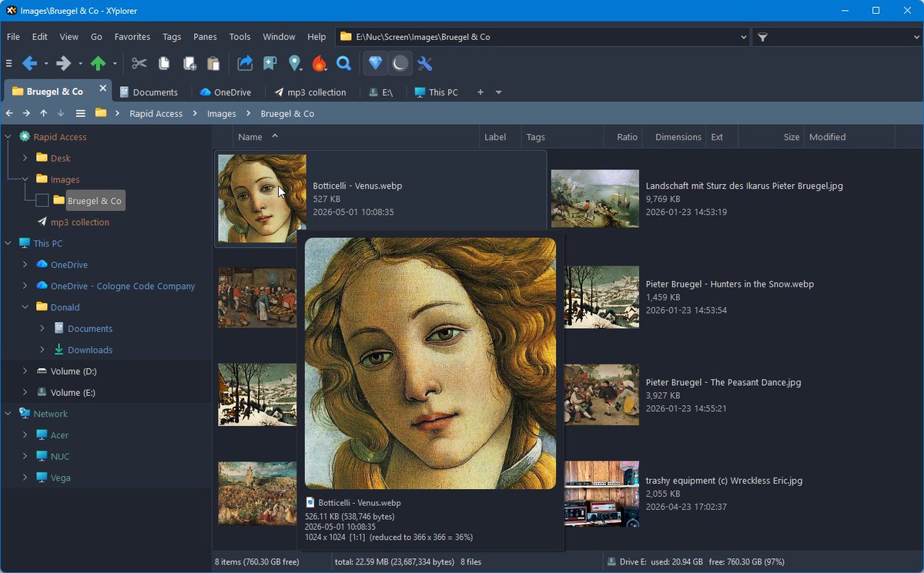
Task: Open the Favorites menu
Action: click(132, 36)
